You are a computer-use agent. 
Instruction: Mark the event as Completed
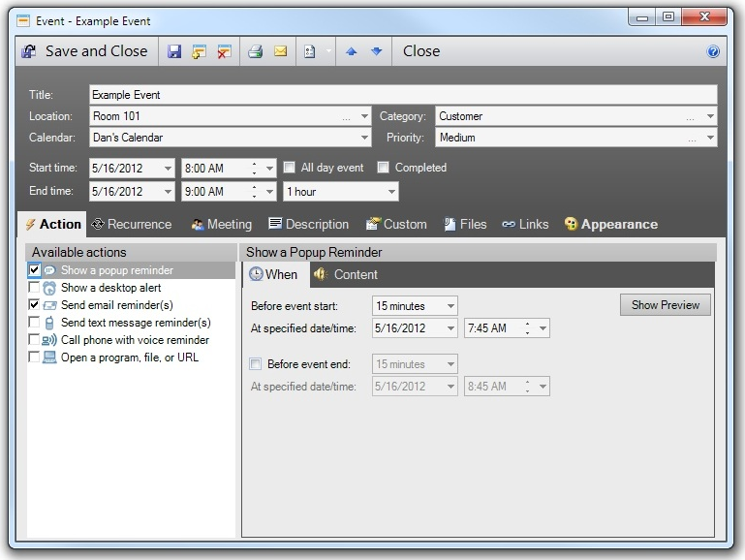(x=384, y=168)
